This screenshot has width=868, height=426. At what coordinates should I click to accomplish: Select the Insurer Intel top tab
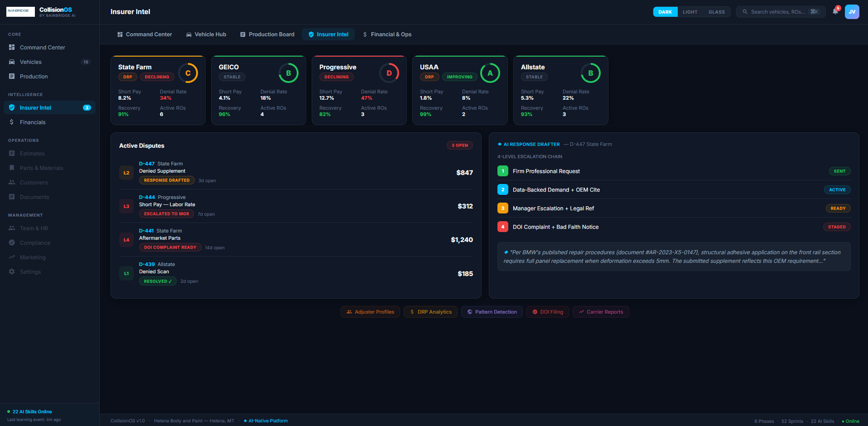(x=328, y=34)
